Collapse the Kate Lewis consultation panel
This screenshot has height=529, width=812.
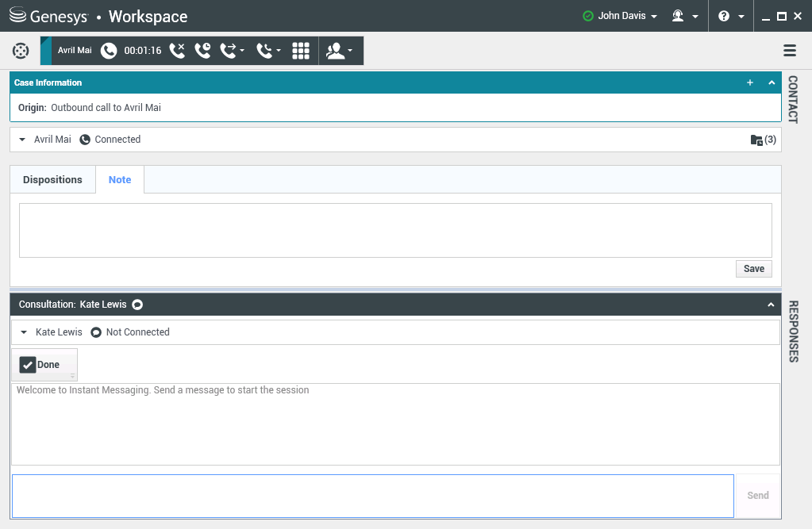[x=770, y=305]
